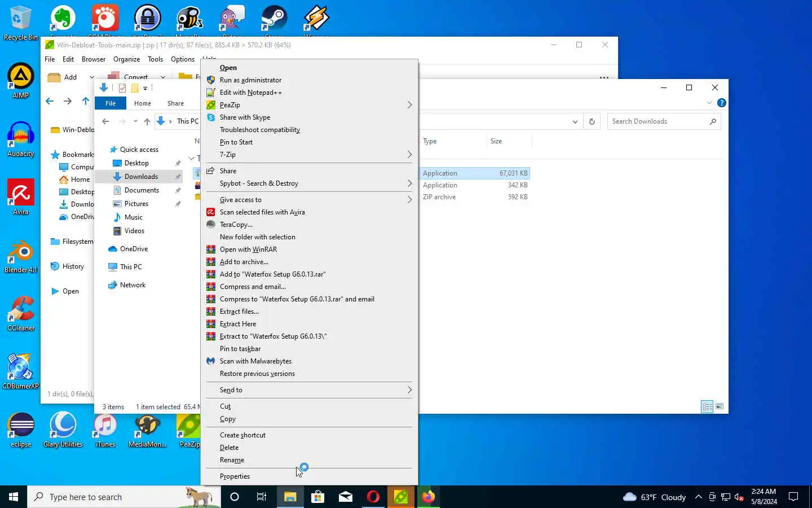Open Mail app in taskbar
Image resolution: width=812 pixels, height=508 pixels.
click(x=346, y=497)
